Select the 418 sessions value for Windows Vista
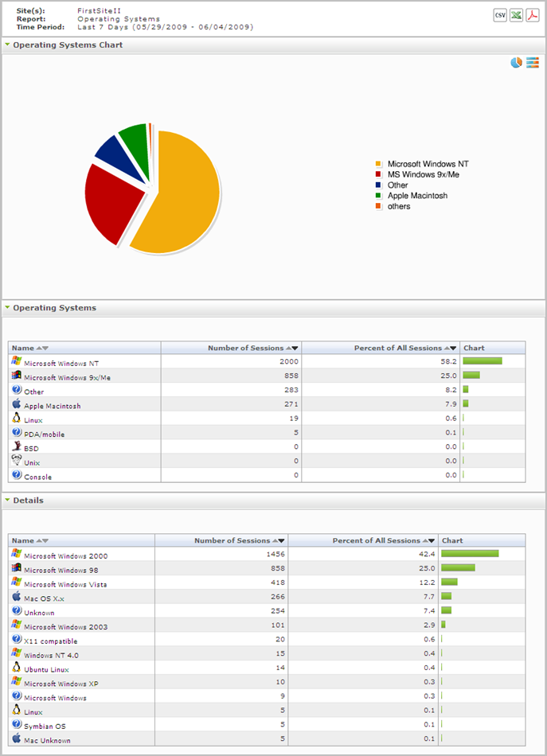 click(277, 583)
